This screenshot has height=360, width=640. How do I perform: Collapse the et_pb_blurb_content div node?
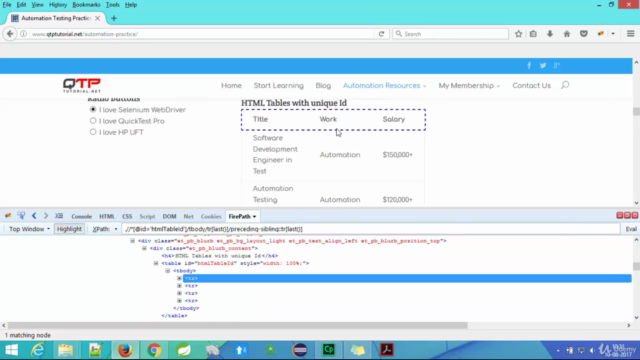tap(144, 248)
